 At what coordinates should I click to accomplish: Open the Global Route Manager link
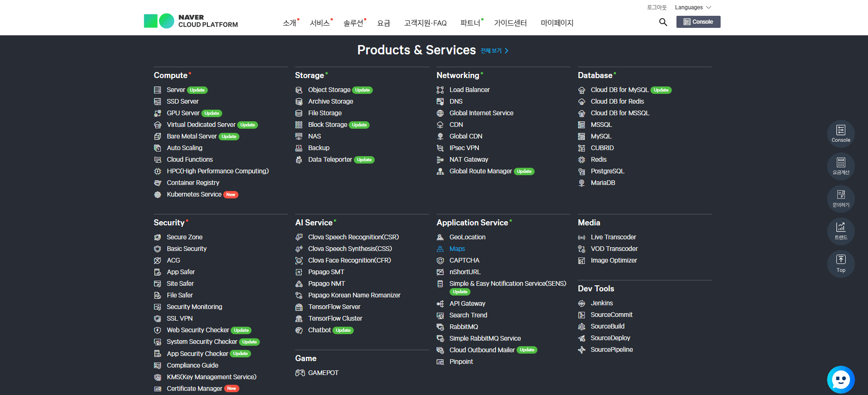pyautogui.click(x=481, y=171)
